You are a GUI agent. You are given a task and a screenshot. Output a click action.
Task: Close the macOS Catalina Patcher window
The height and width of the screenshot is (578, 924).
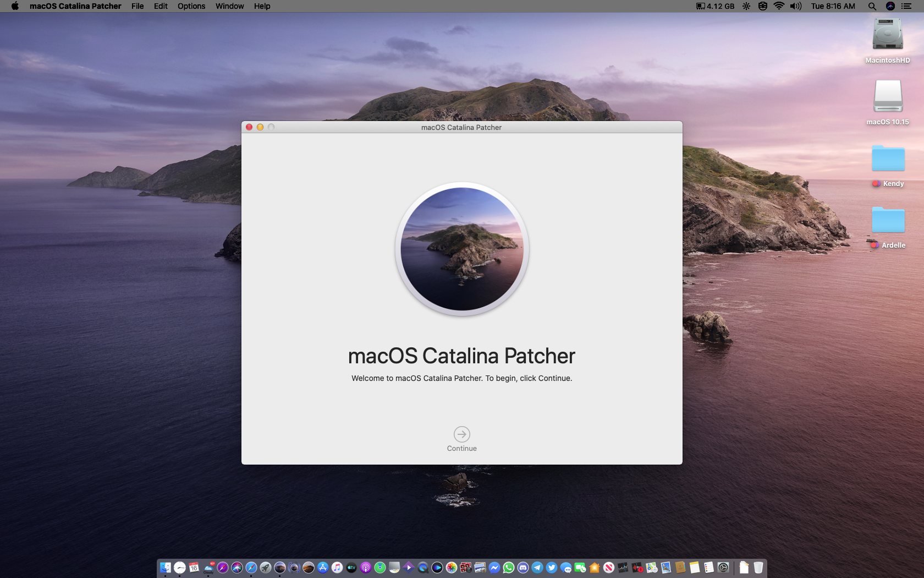tap(249, 127)
